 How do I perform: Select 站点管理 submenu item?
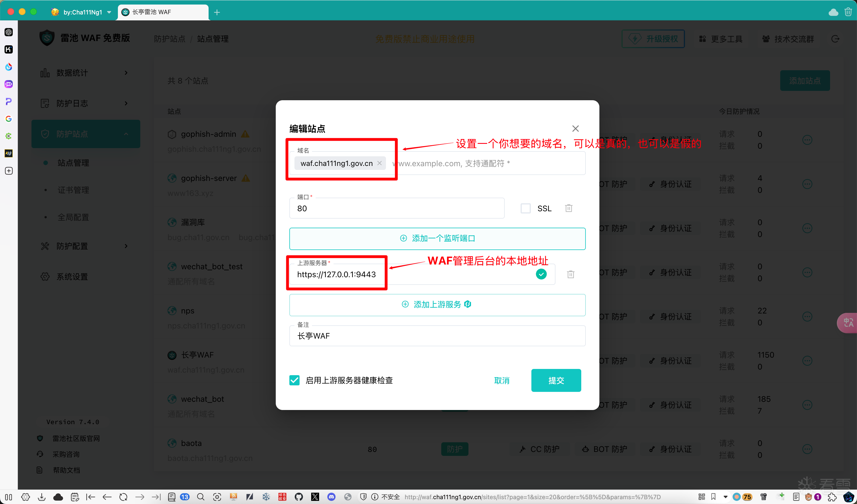coord(73,163)
